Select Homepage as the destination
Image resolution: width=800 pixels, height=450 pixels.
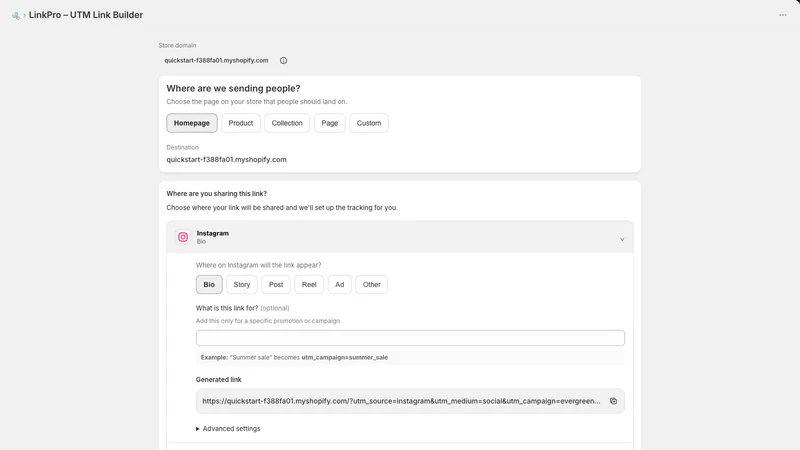click(192, 123)
